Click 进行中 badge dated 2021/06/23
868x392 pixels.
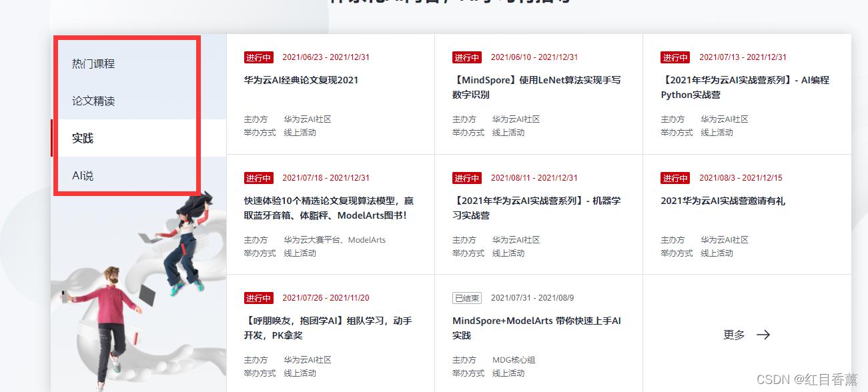tap(259, 57)
